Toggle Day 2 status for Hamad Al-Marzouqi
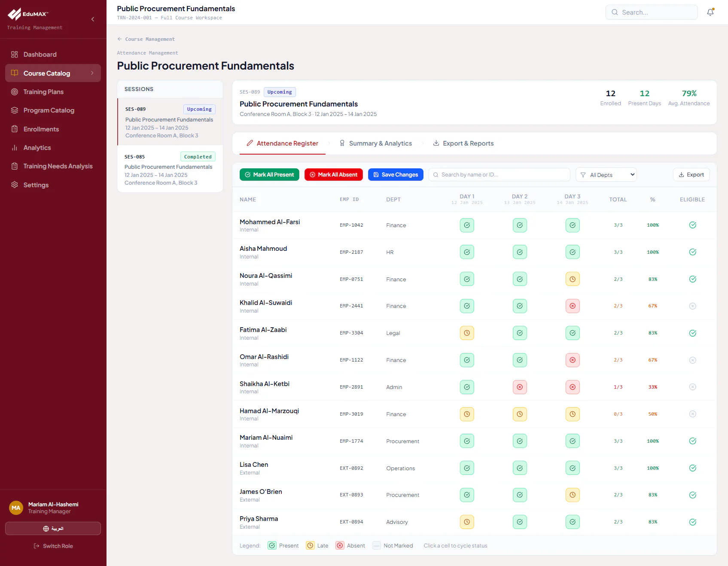Screen dimensions: 728x566 tap(520, 414)
